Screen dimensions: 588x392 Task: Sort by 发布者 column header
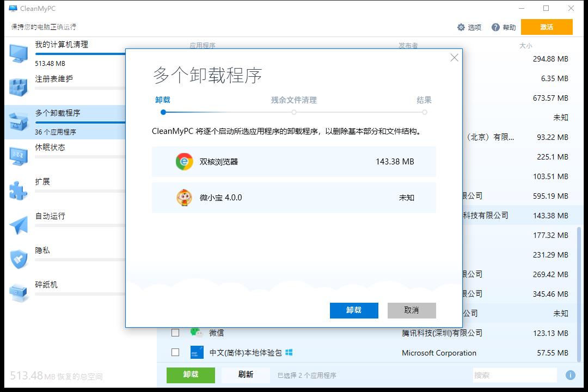pos(408,46)
